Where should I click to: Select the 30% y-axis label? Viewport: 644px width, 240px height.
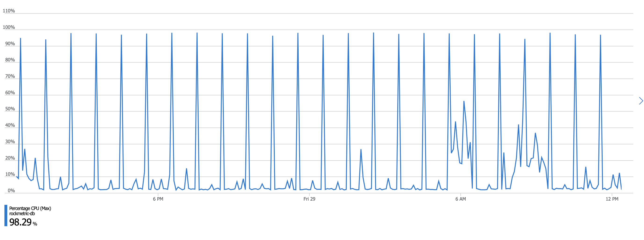tap(10, 142)
